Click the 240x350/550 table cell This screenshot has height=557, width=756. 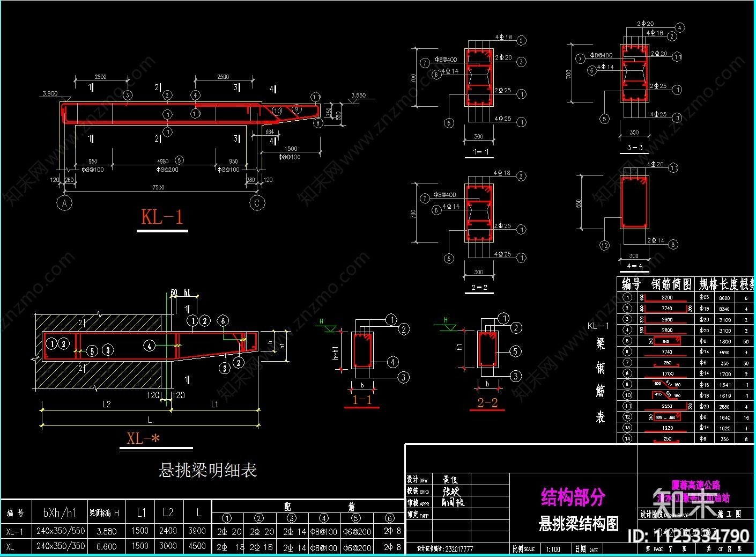[61, 531]
